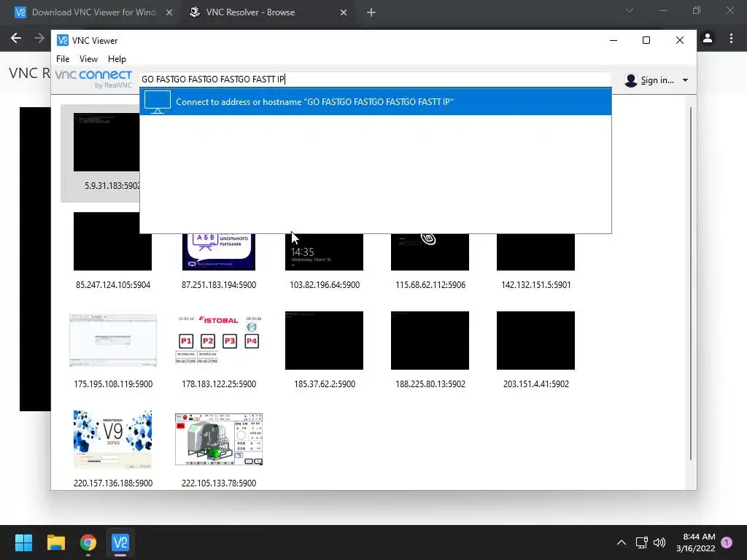The image size is (747, 560).
Task: Open File Explorer from the taskbar
Action: pos(55,542)
